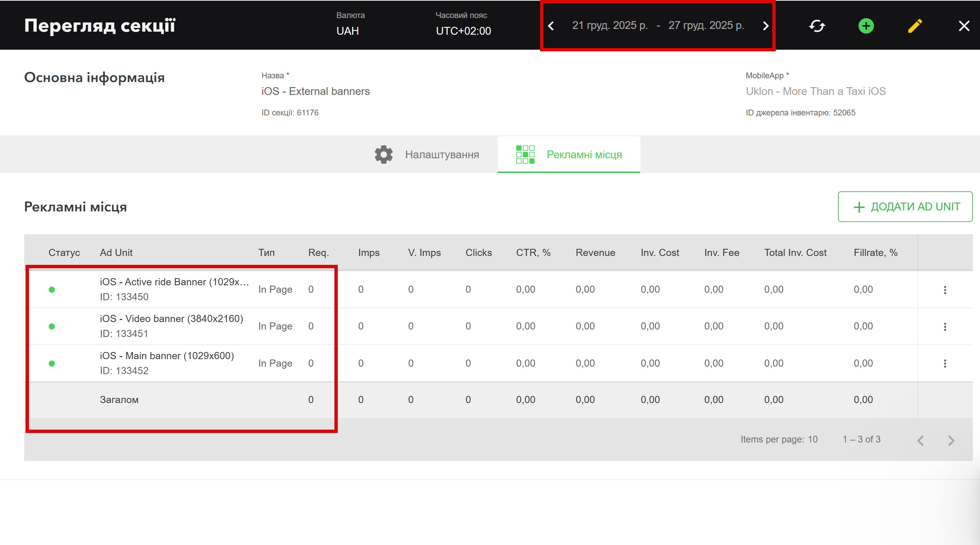Click status dot of Main banner

click(52, 364)
